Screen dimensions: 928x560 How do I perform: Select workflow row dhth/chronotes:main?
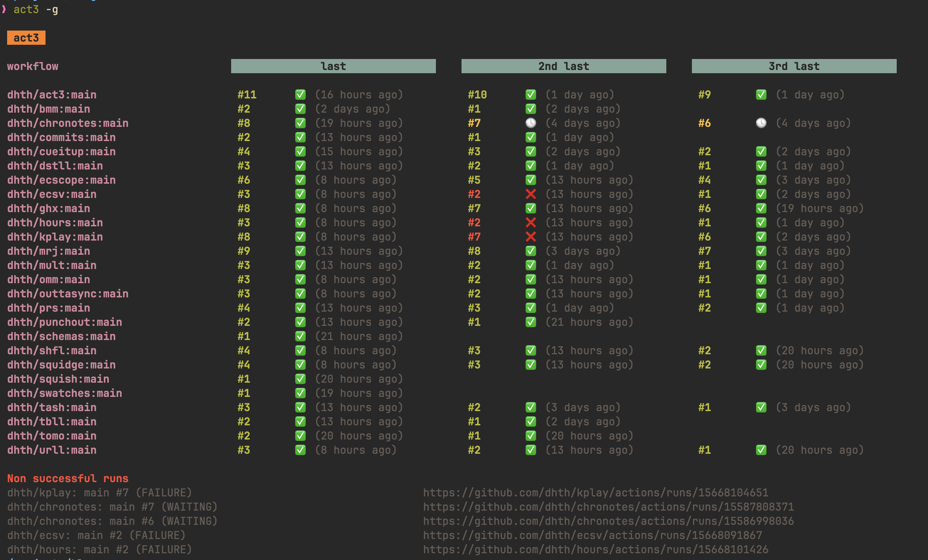(x=68, y=123)
